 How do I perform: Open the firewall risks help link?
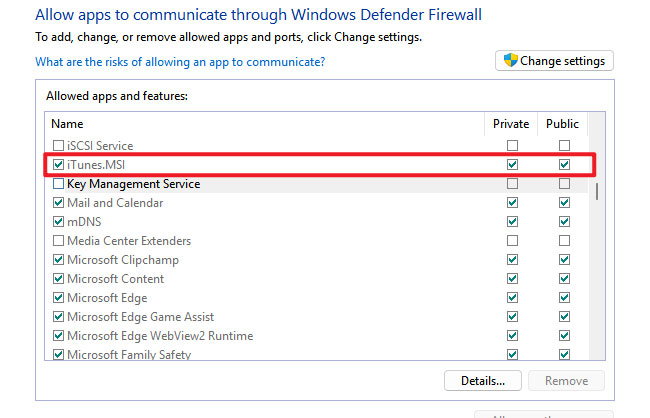[x=180, y=62]
